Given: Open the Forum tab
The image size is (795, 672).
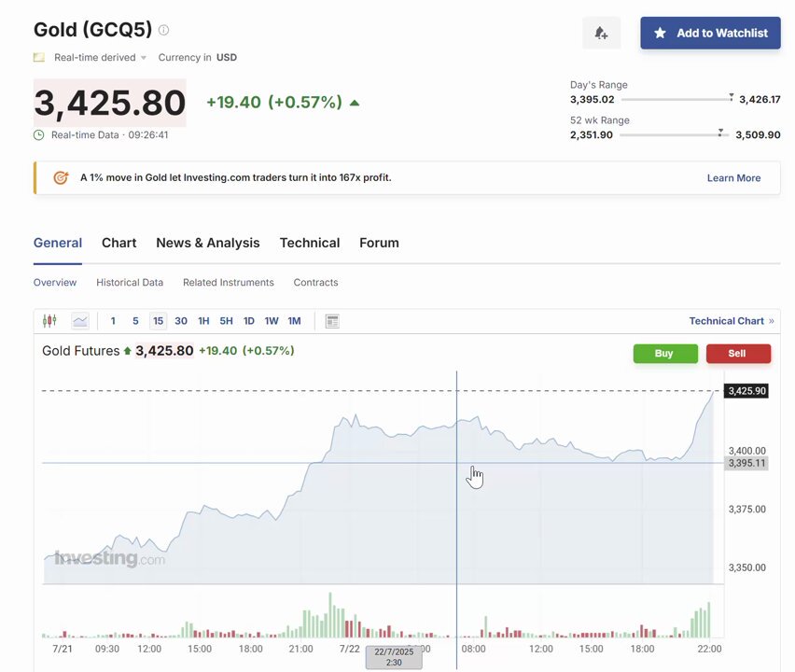Looking at the screenshot, I should click(x=379, y=243).
